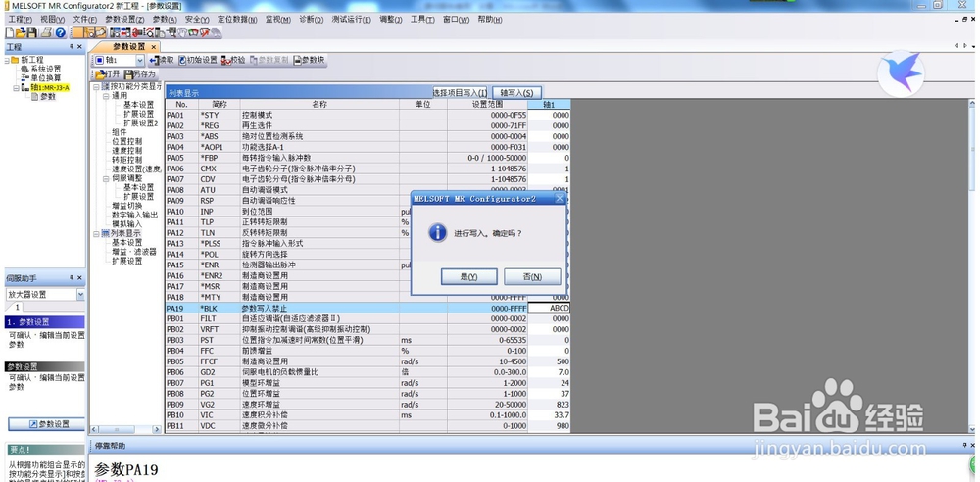Open help with the blue question mark icon
This screenshot has height=482, width=980.
(60, 32)
